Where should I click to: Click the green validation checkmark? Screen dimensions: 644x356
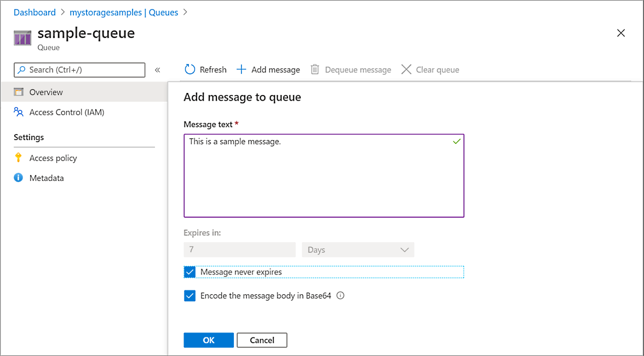click(x=456, y=142)
